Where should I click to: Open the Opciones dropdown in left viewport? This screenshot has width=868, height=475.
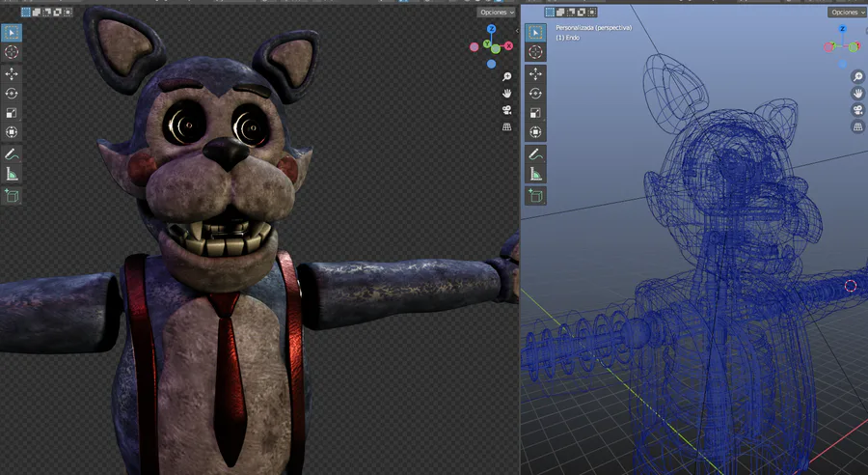(497, 13)
